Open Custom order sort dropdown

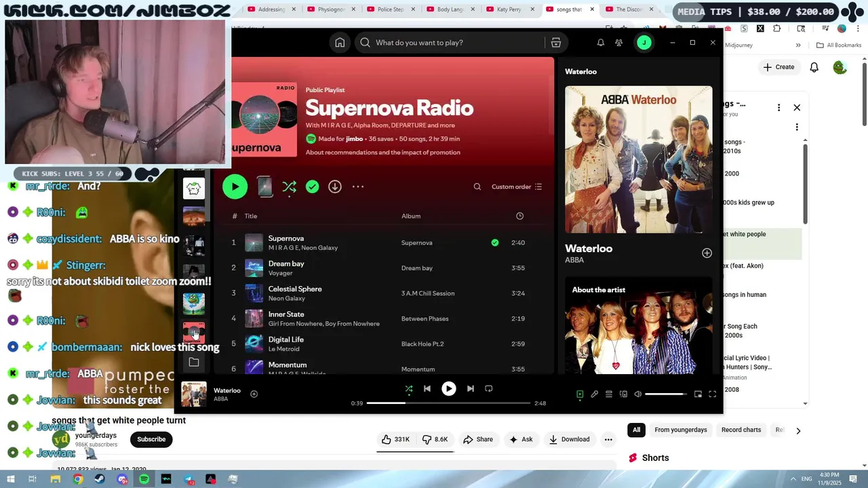coord(517,186)
